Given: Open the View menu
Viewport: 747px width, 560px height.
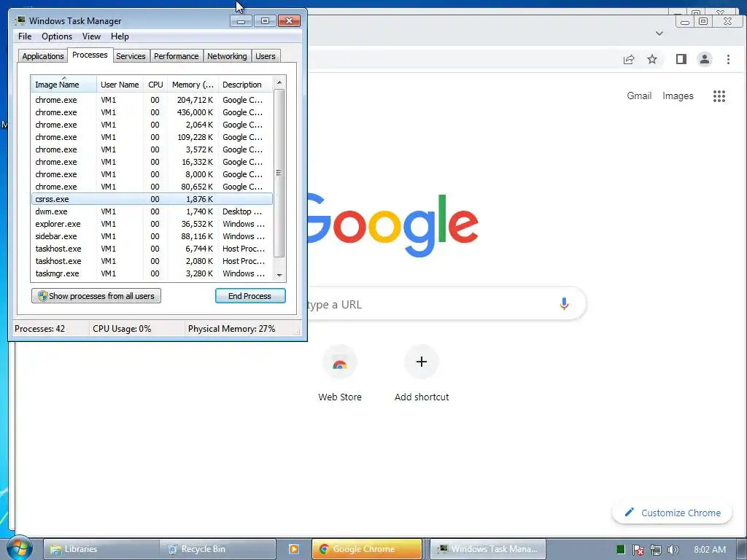Looking at the screenshot, I should click(91, 36).
